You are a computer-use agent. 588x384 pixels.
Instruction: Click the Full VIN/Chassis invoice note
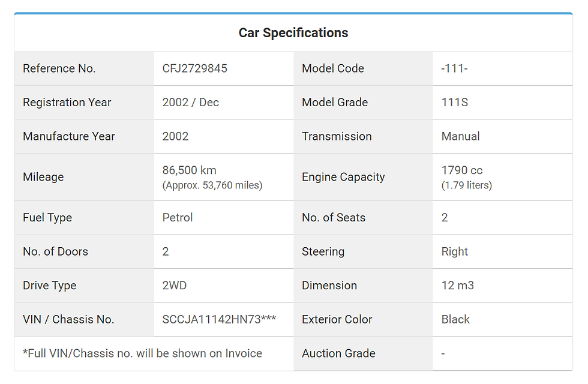tap(143, 353)
